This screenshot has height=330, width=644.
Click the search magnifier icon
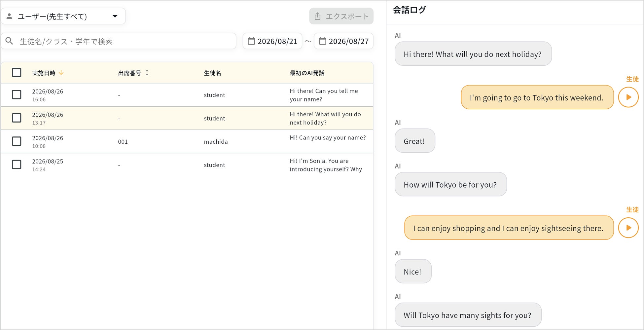tap(10, 41)
